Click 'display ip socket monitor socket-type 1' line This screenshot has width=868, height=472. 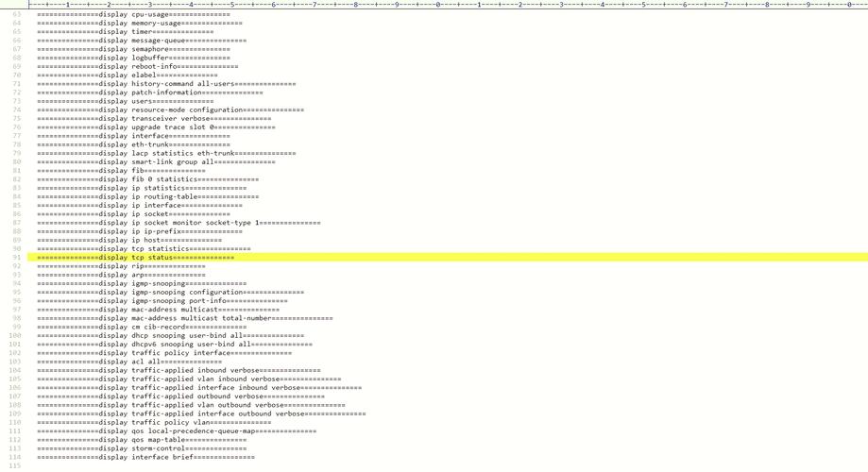coord(179,223)
